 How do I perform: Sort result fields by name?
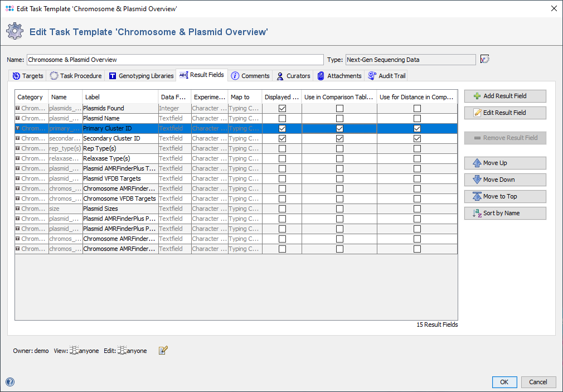[x=505, y=214]
